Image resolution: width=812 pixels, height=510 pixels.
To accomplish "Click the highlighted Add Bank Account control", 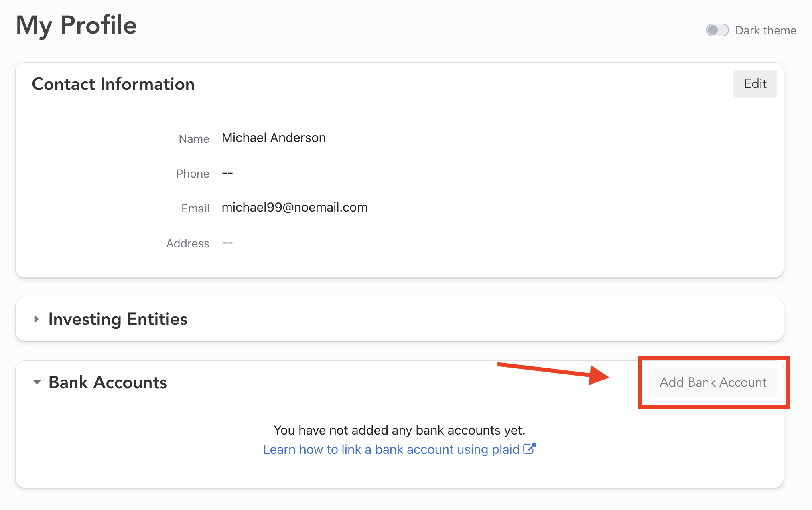I will coord(713,382).
